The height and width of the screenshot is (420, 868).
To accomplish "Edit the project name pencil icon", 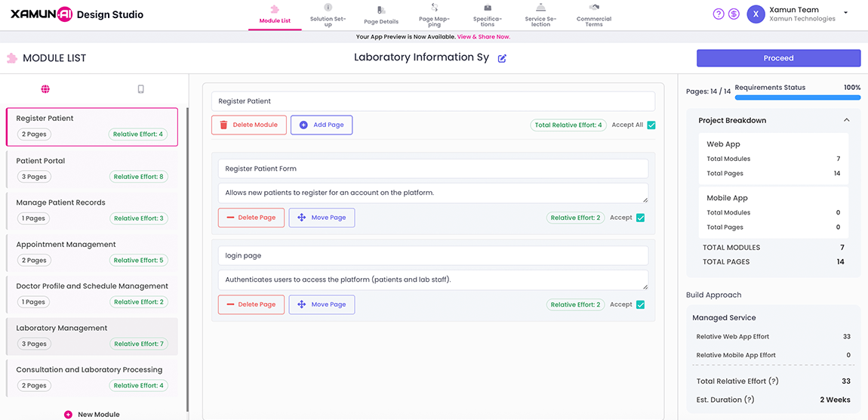I will pos(502,58).
